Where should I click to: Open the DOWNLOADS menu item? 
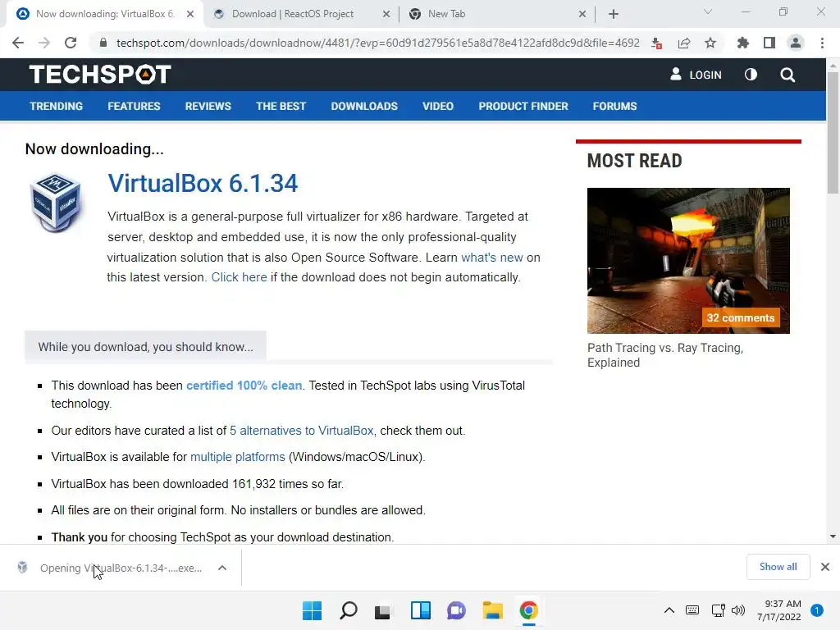pos(364,106)
